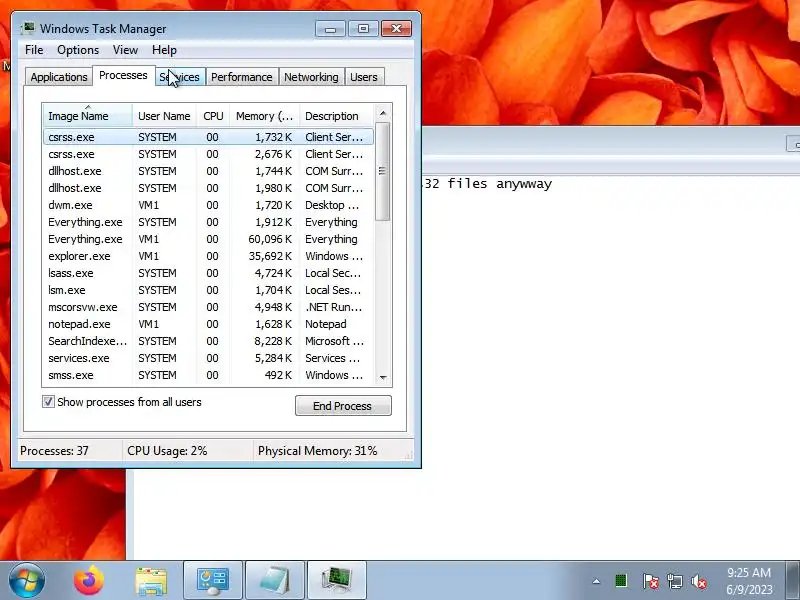Switch to the Users tab
The width and height of the screenshot is (800, 600).
click(364, 77)
